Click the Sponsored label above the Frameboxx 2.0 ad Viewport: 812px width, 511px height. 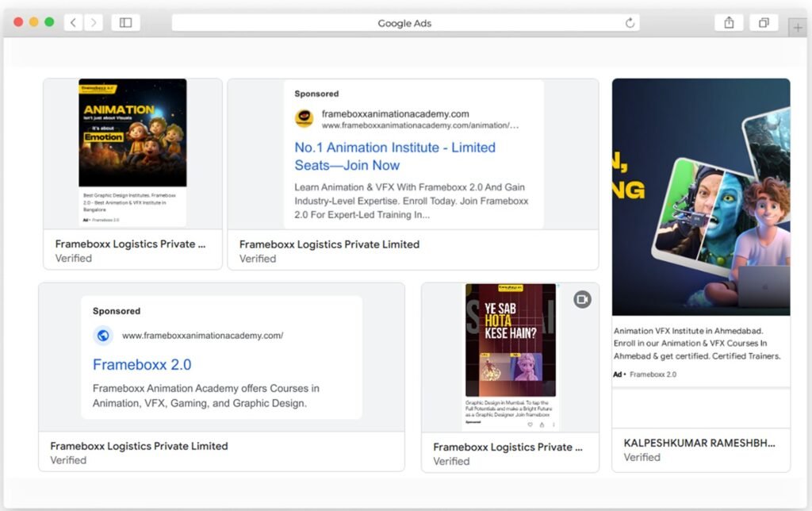click(117, 311)
